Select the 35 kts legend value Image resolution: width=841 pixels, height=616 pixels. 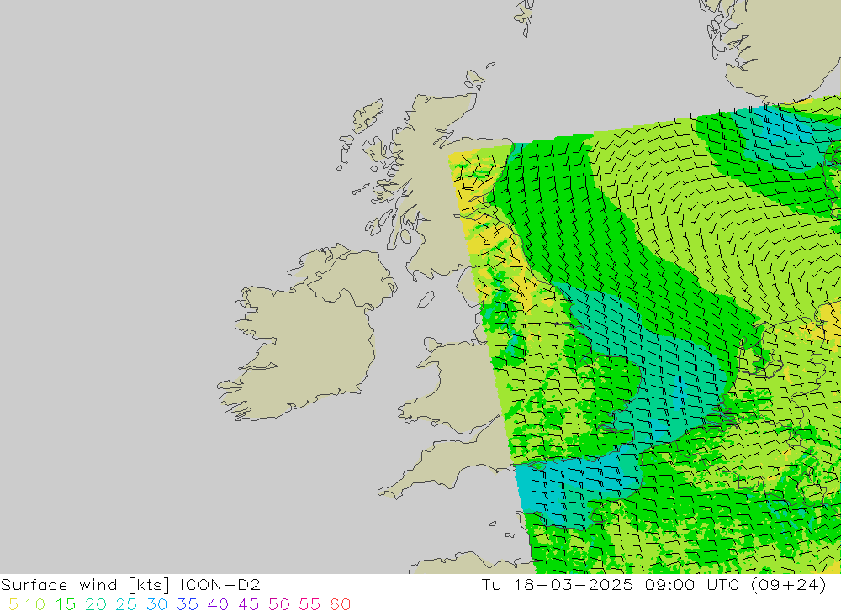pos(188,605)
